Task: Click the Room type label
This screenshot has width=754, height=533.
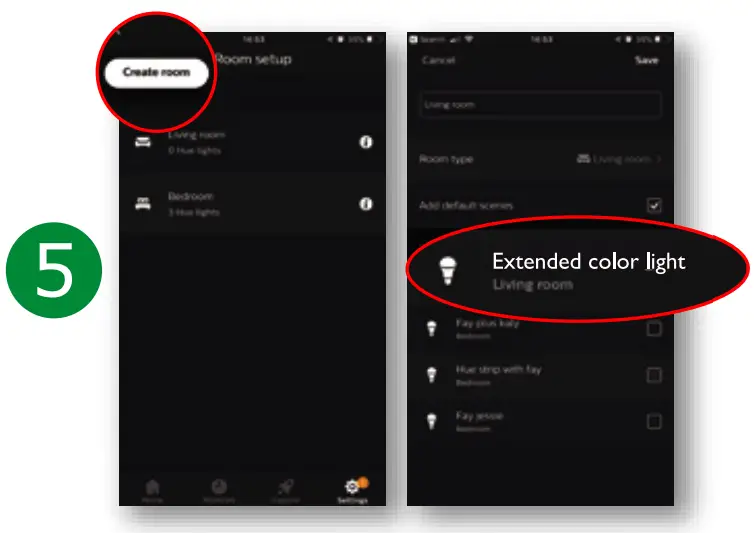Action: click(x=446, y=159)
